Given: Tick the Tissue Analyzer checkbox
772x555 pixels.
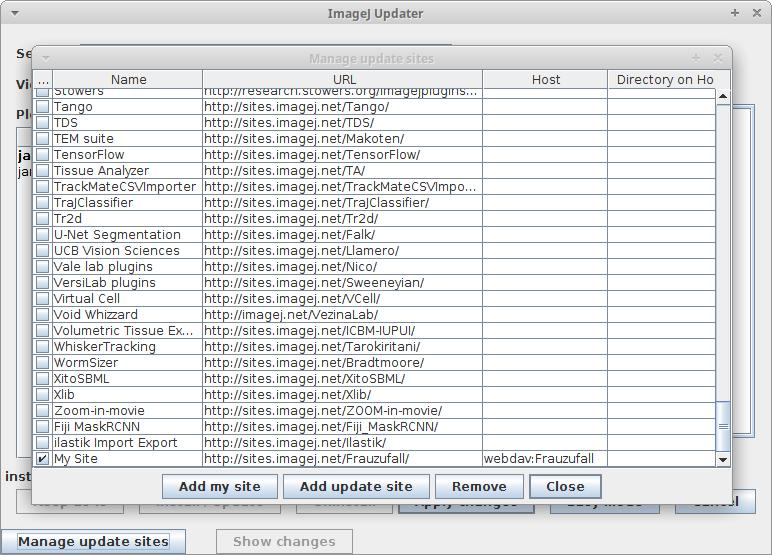Looking at the screenshot, I should [x=43, y=170].
